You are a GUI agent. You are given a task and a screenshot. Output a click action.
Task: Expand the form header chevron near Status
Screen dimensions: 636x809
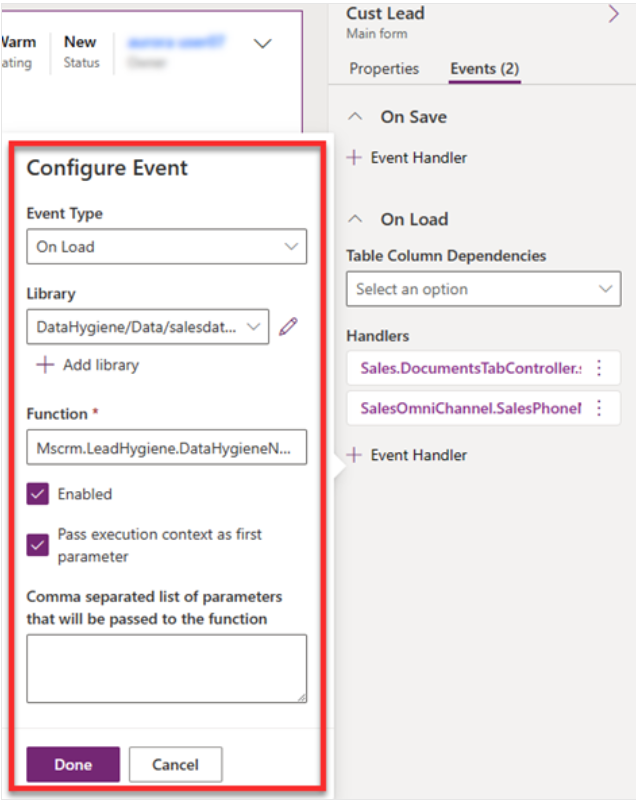(x=263, y=44)
